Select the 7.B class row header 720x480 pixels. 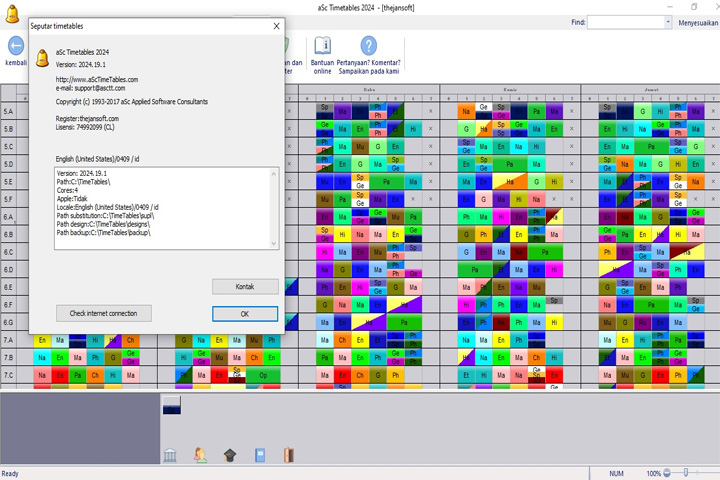(x=8, y=357)
